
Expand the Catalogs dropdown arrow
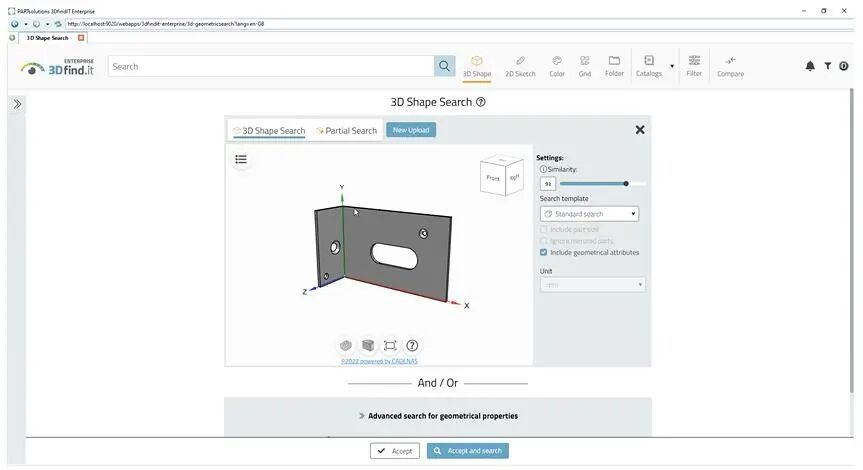pos(672,67)
